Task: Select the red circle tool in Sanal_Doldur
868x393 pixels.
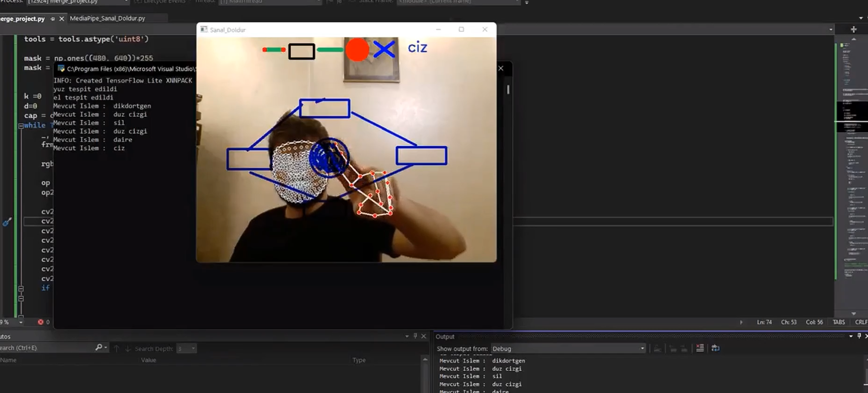Action: (358, 50)
